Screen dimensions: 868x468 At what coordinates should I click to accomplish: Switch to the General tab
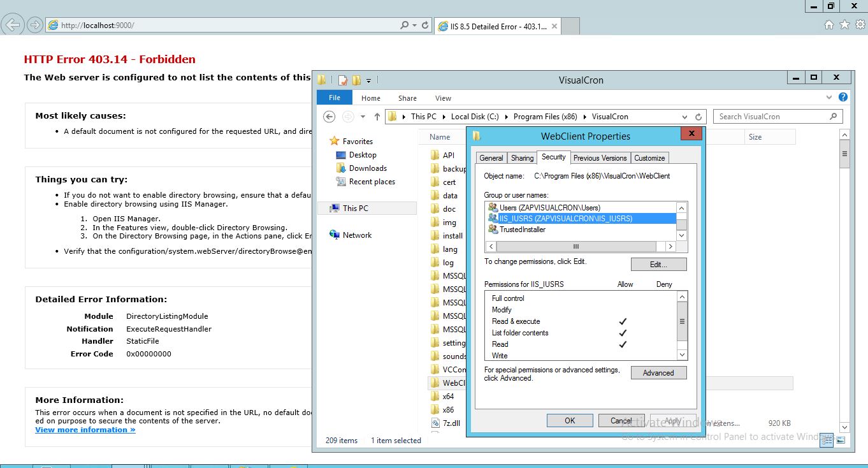pyautogui.click(x=491, y=158)
